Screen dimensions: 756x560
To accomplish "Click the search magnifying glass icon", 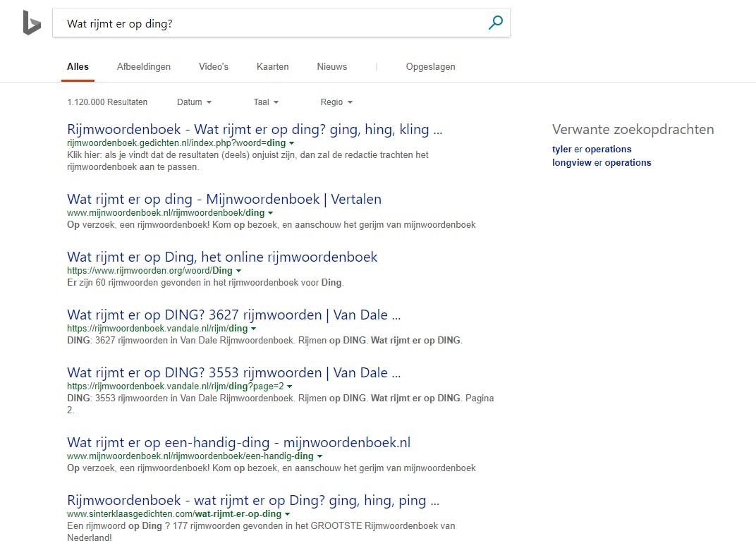I will click(x=495, y=23).
